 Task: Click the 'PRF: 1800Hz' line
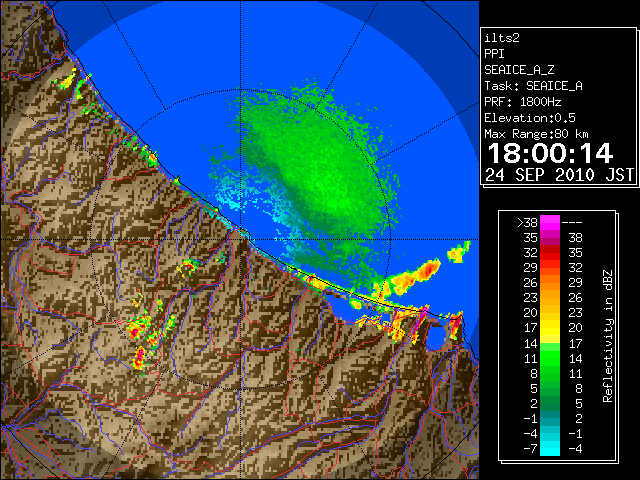click(522, 102)
